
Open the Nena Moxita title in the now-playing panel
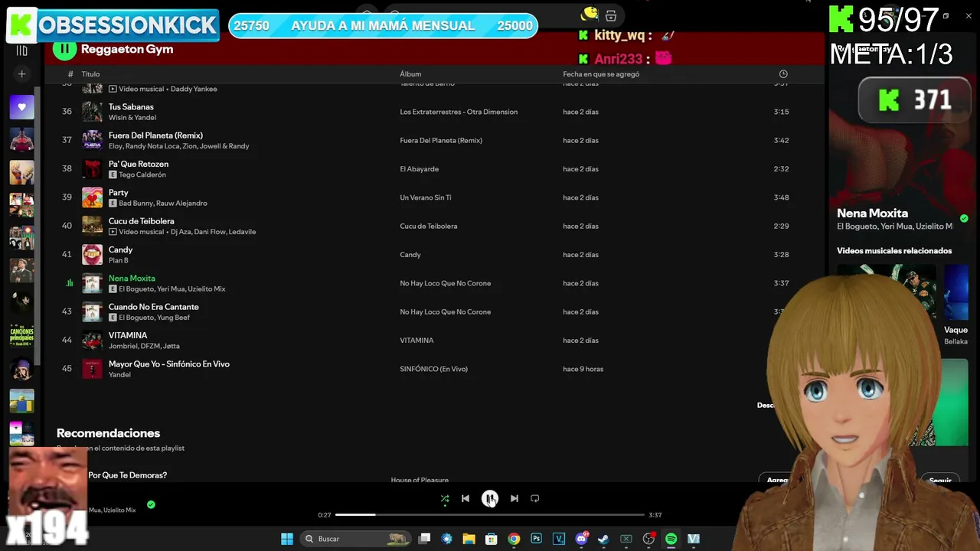(872, 214)
